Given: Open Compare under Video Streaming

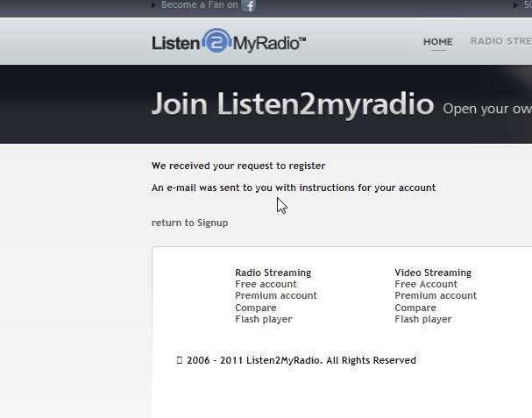Looking at the screenshot, I should [x=415, y=308].
